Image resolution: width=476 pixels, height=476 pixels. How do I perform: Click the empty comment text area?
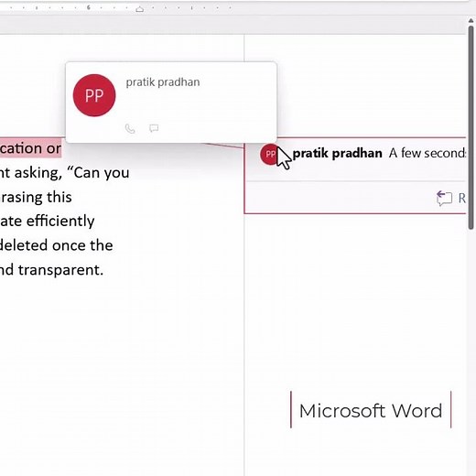355,173
